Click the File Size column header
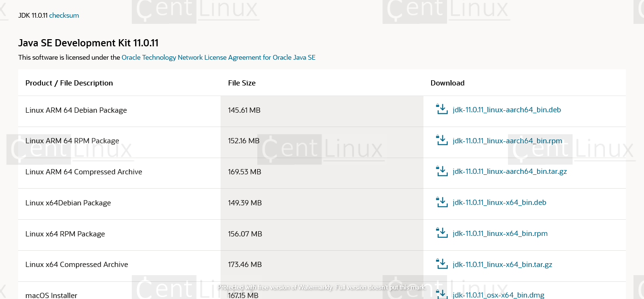Viewport: 644px width, 299px height. [x=242, y=83]
